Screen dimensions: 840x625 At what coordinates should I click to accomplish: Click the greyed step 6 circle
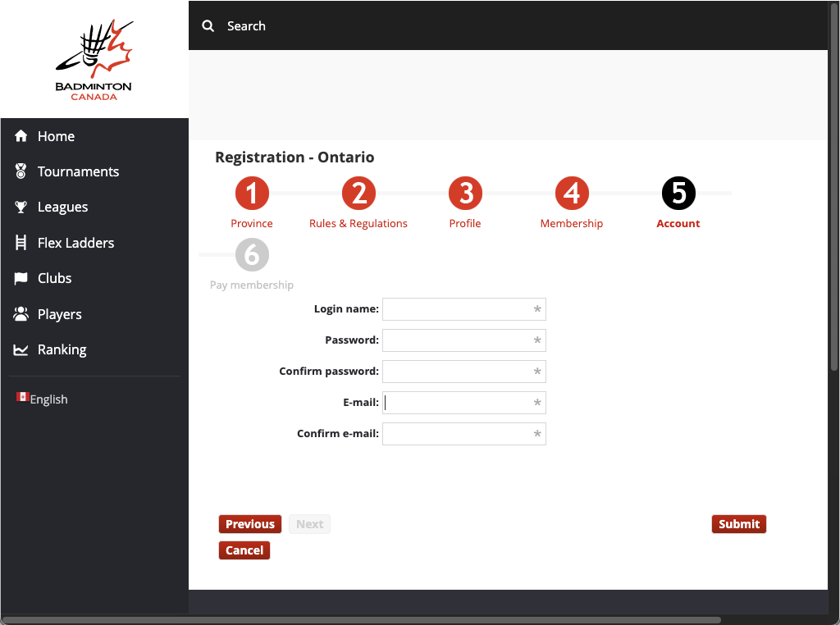tap(252, 255)
